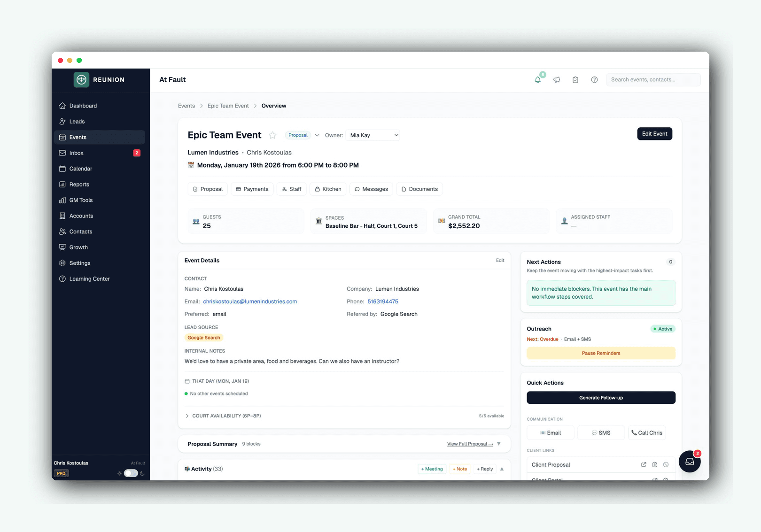The image size is (761, 532).
Task: Open the Owner Mia Kay dropdown
Action: (x=374, y=135)
